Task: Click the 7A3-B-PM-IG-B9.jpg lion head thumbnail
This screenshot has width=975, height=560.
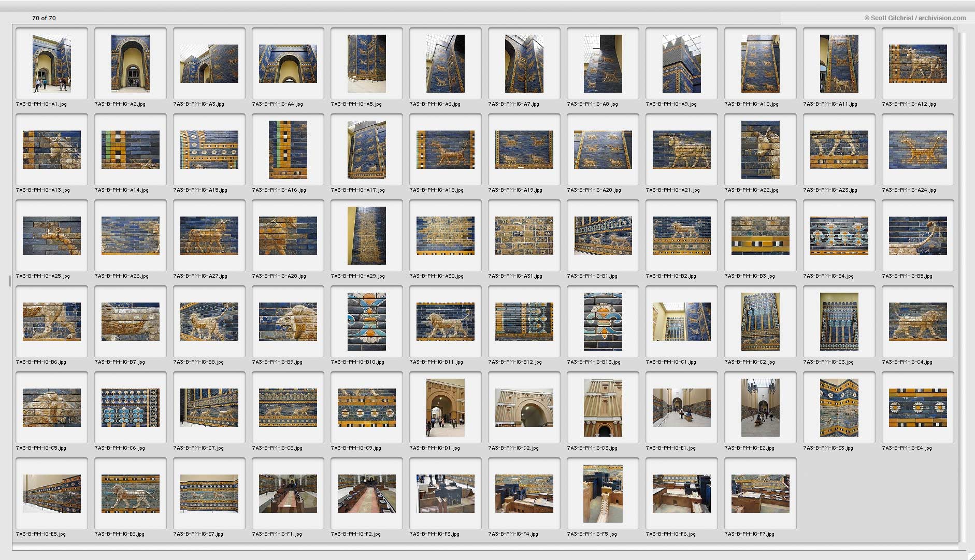Action: coord(288,322)
